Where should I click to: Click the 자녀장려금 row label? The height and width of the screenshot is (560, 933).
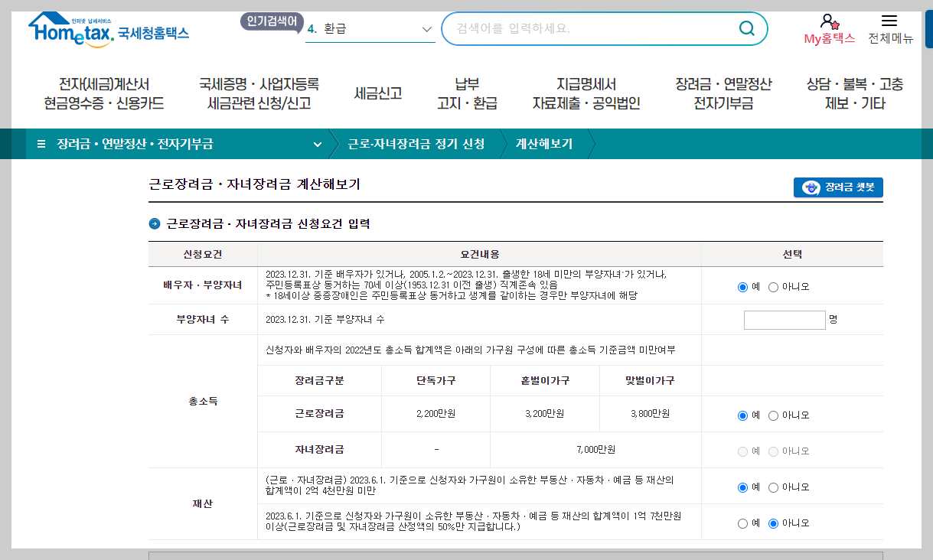tap(319, 449)
